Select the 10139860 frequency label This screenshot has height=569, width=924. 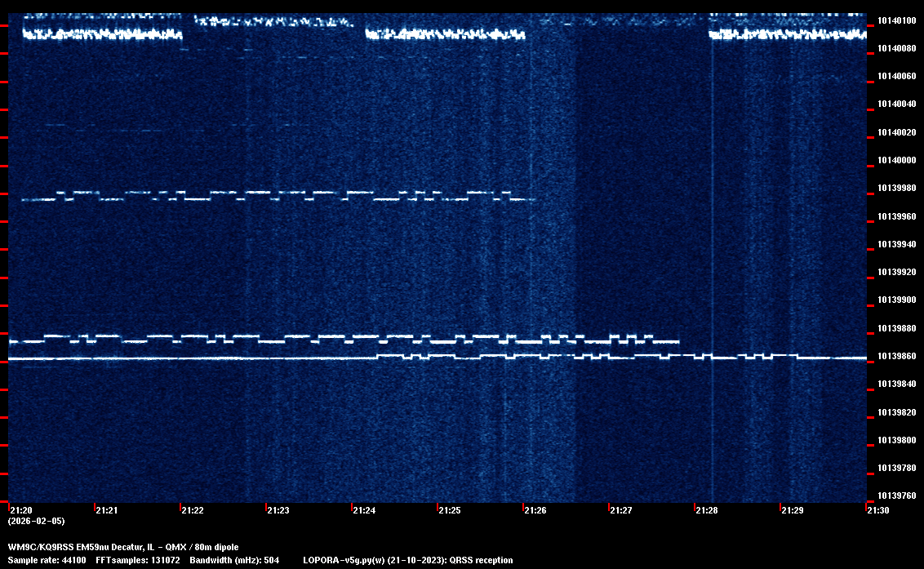(x=895, y=357)
